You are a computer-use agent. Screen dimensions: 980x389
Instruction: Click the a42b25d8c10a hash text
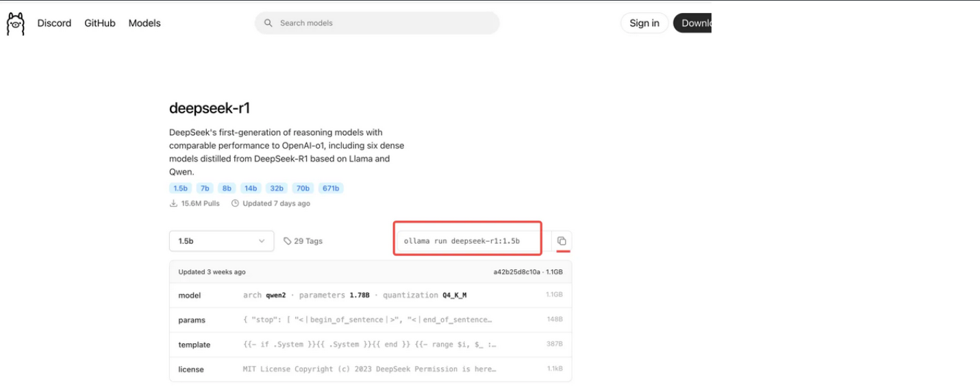click(x=516, y=272)
